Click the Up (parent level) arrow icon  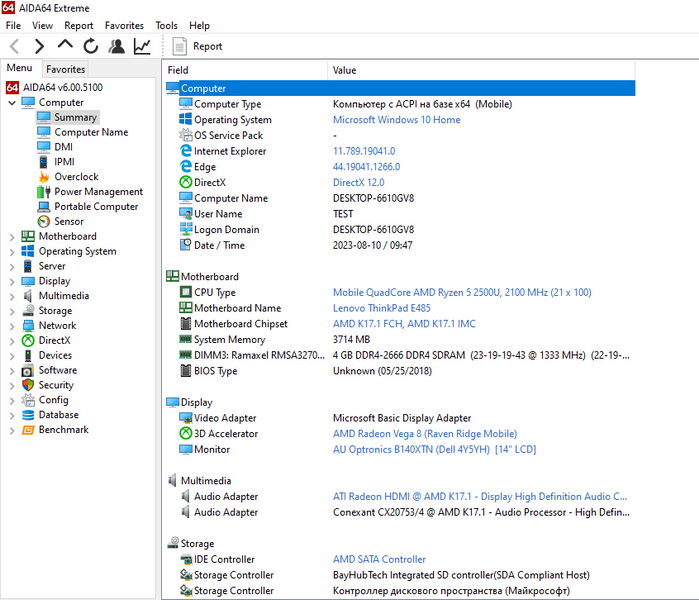click(x=65, y=44)
